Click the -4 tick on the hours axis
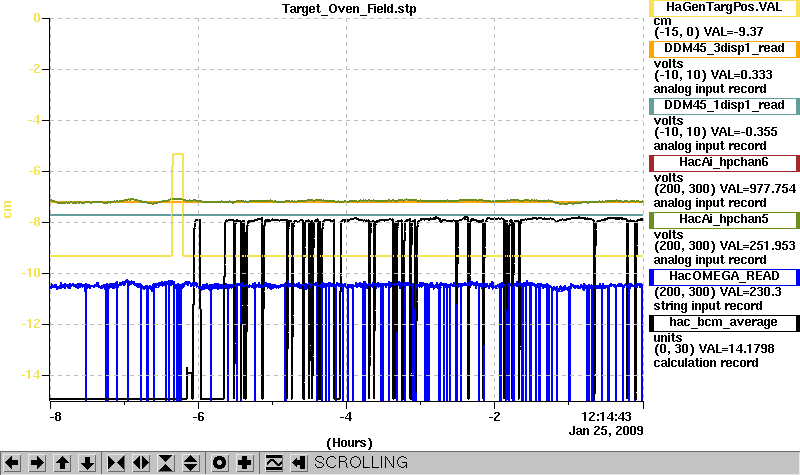The width and height of the screenshot is (800, 475). click(346, 417)
